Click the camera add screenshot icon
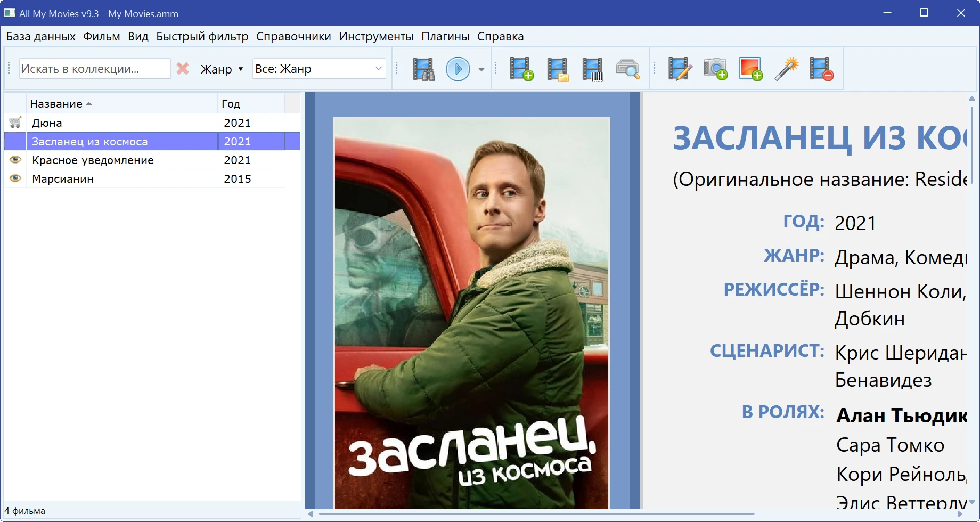 (715, 69)
